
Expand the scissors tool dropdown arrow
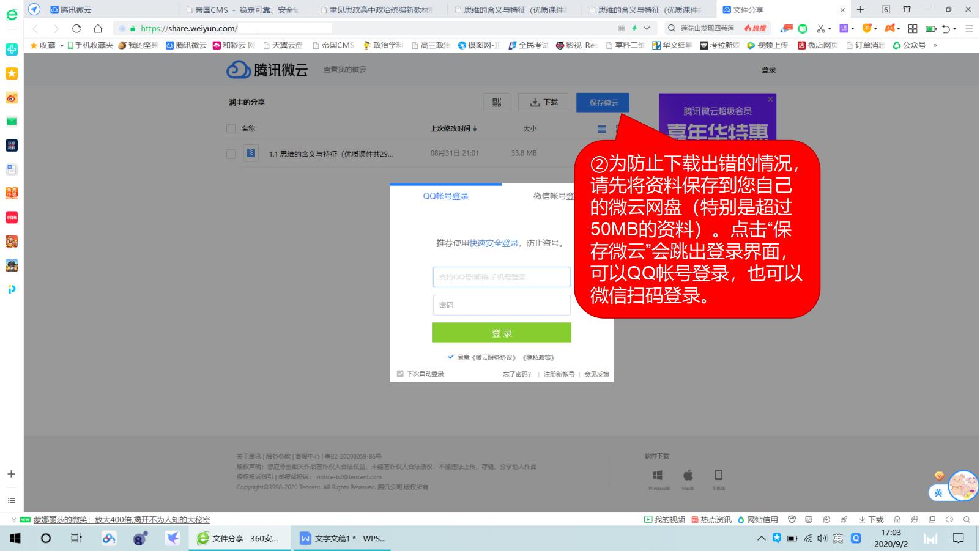tap(830, 29)
